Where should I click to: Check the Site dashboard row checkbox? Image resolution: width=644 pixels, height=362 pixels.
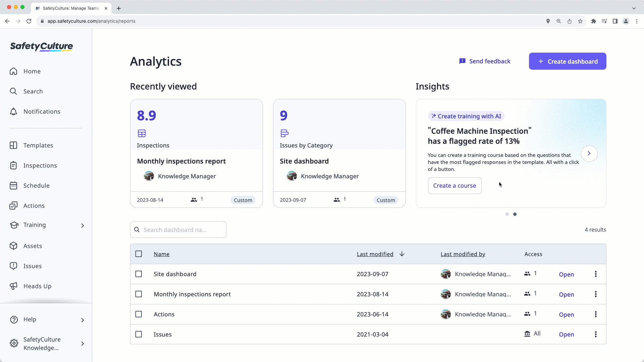(139, 274)
